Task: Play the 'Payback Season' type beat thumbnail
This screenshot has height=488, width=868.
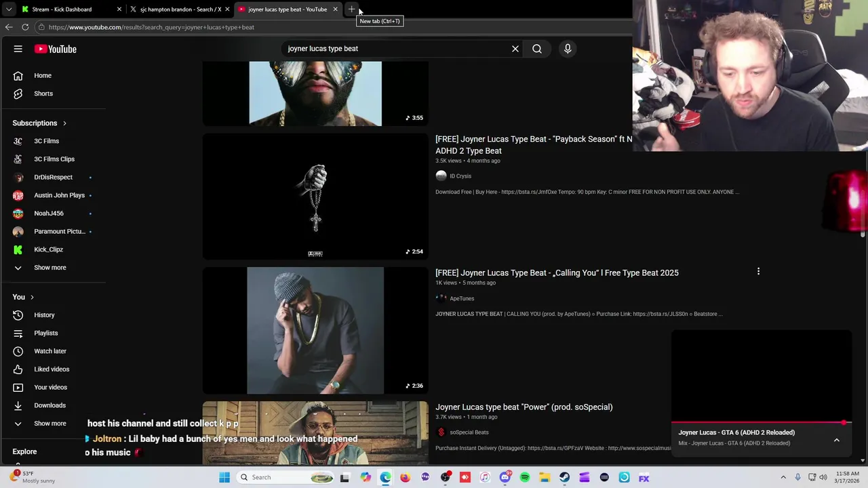Action: click(x=315, y=197)
